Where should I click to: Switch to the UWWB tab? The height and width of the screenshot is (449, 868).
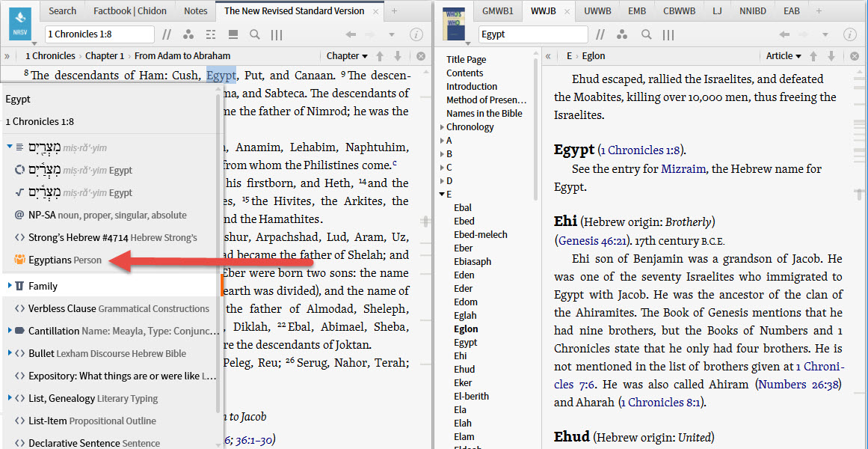[x=597, y=11]
